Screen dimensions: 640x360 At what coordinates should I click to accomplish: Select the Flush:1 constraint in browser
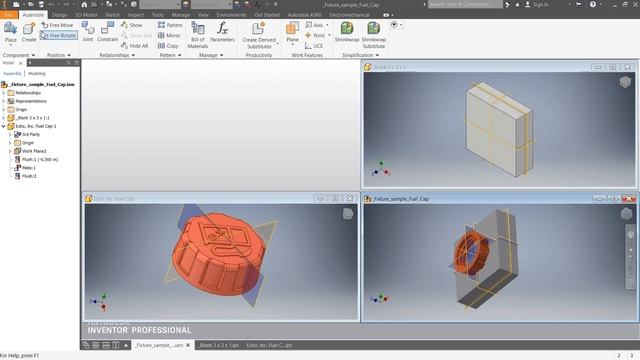40,159
